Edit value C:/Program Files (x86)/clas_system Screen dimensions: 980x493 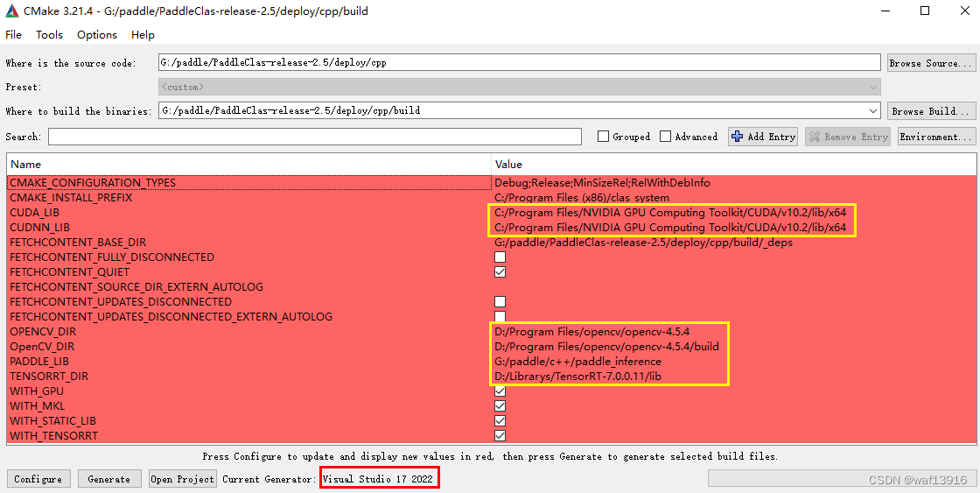(581, 198)
